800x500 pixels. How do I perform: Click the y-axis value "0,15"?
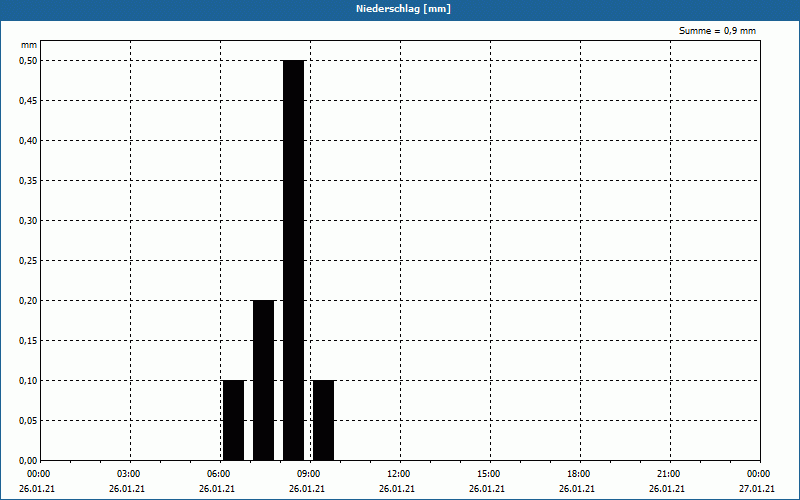click(28, 341)
